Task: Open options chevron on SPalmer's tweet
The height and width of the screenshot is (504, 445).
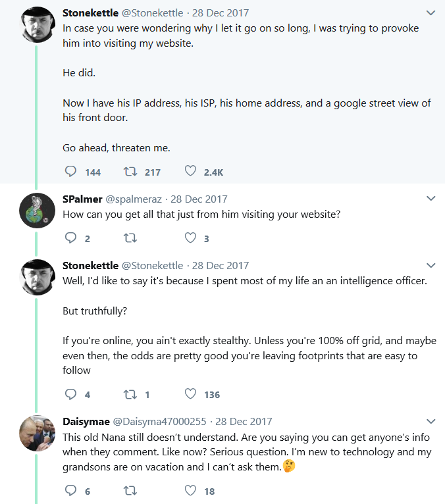Action: [x=431, y=198]
